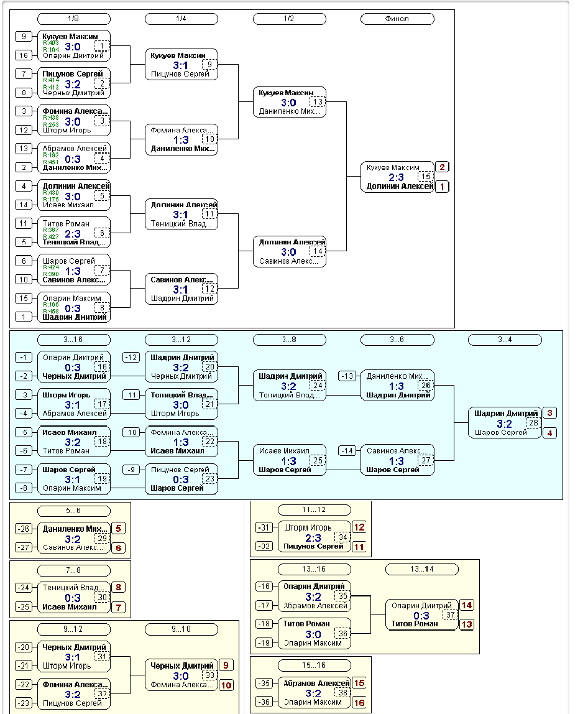Click loser slot '-12' in 3...12 round

tap(132, 358)
